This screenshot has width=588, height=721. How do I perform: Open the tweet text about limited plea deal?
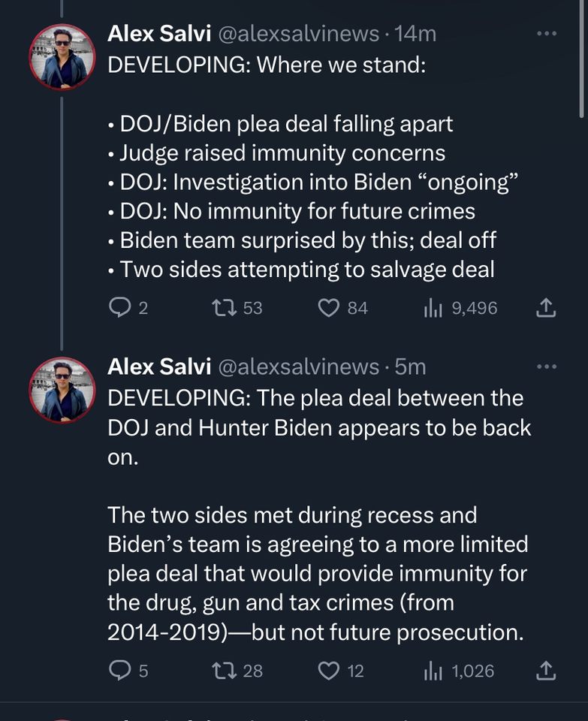317,573
